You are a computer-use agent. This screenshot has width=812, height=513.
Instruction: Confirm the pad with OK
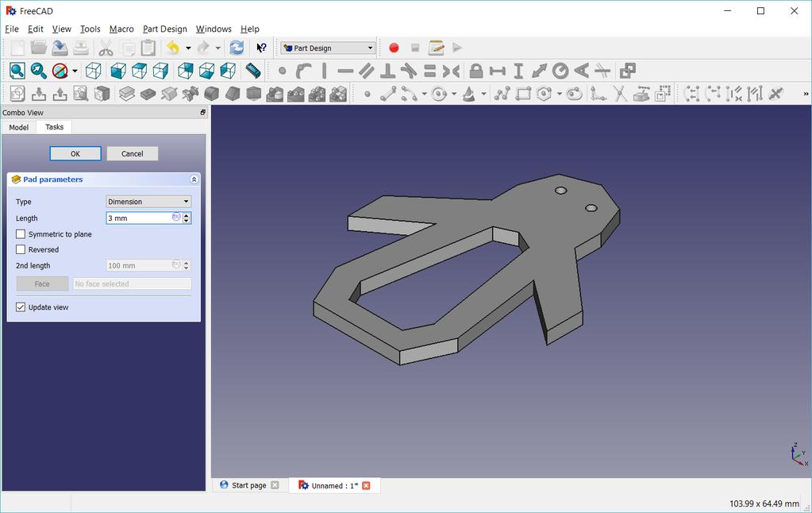(75, 153)
